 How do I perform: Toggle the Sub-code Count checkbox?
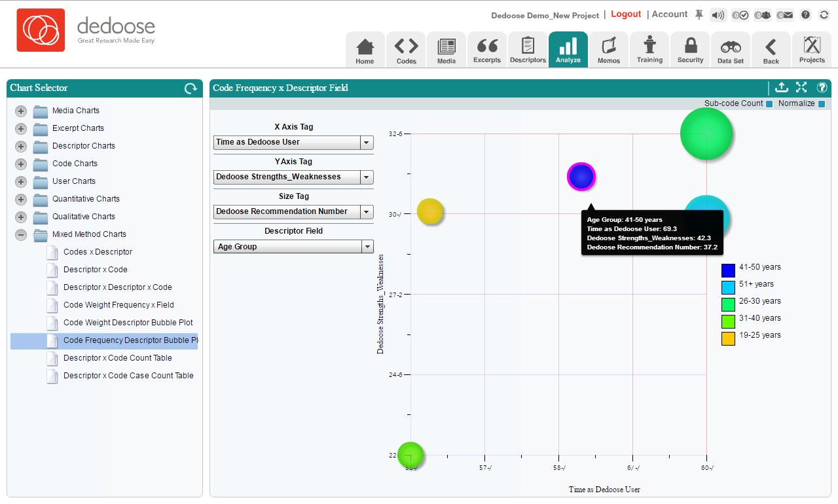coord(769,104)
